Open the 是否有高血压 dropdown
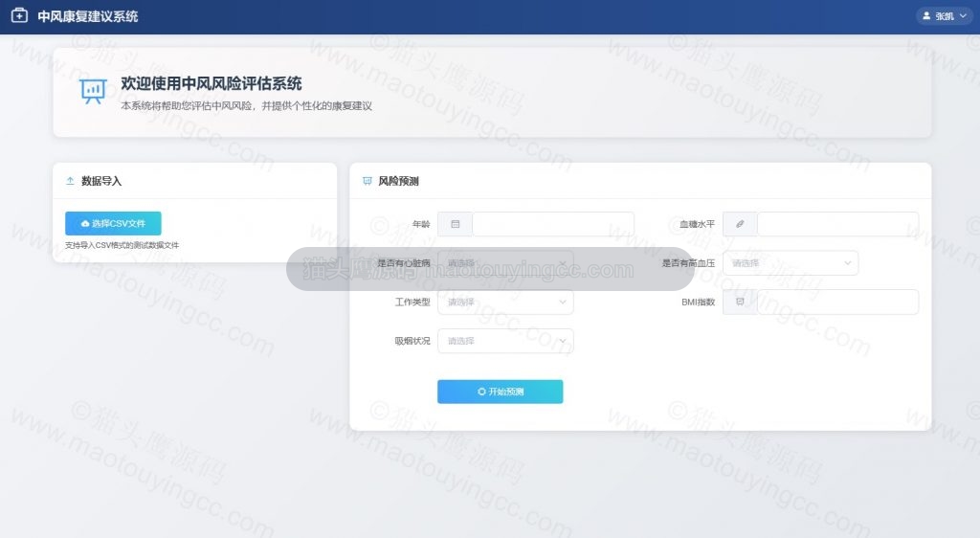 coord(790,263)
